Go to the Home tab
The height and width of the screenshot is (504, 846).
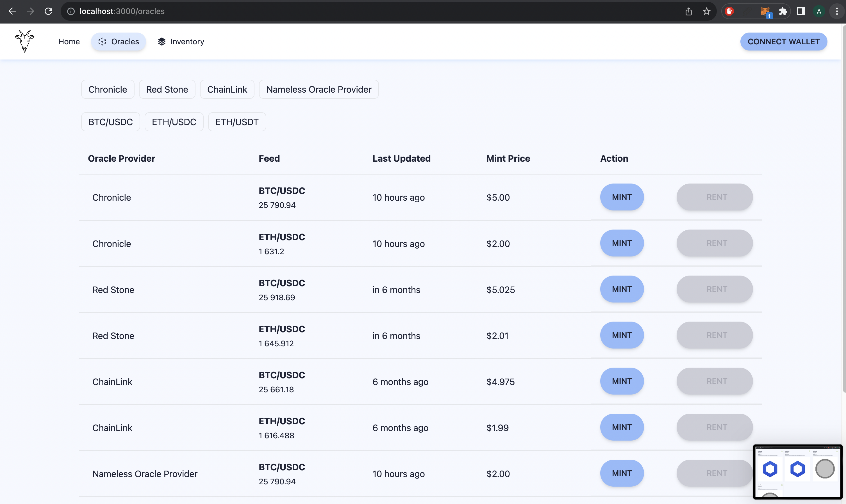[69, 42]
